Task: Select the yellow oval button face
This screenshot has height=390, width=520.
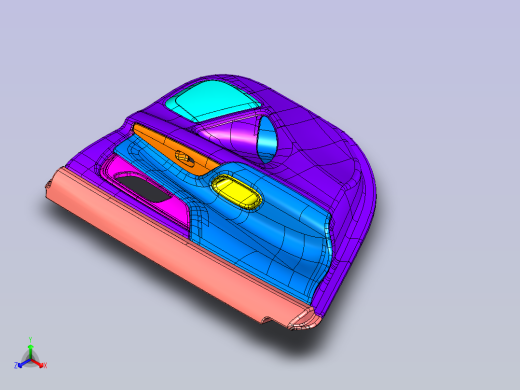Action: pos(237,192)
